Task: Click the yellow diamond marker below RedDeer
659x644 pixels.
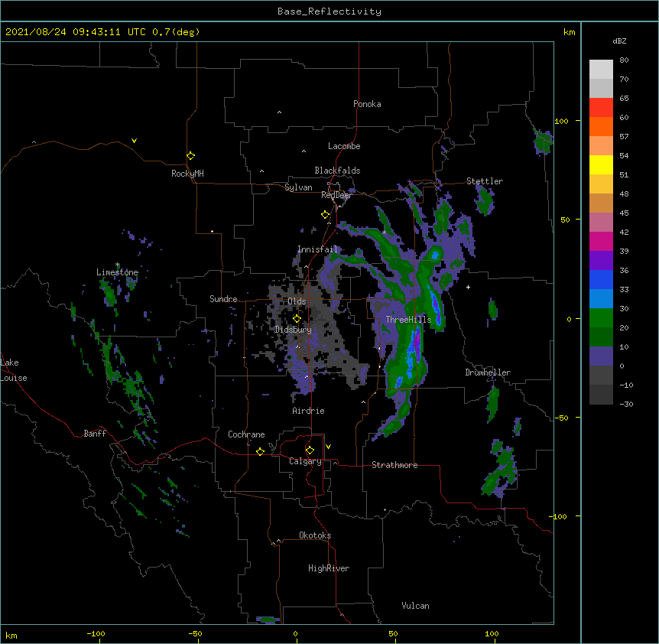Action: coord(326,215)
